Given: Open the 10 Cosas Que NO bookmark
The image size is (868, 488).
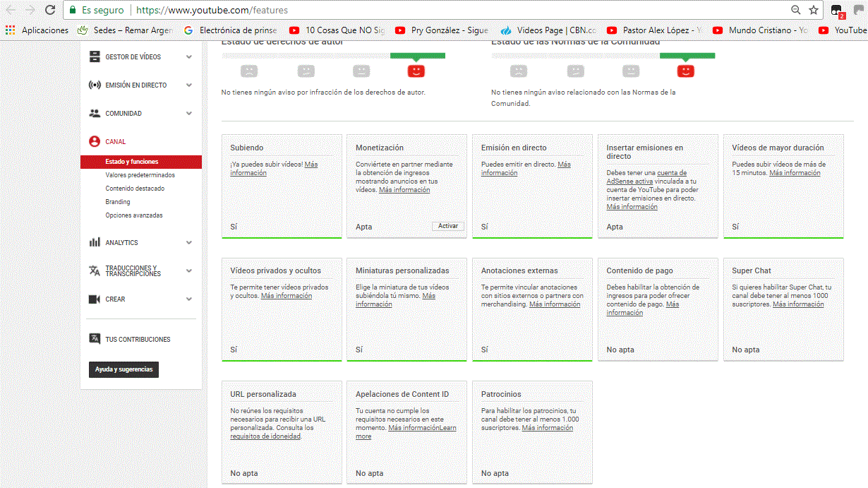Looking at the screenshot, I should 337,30.
